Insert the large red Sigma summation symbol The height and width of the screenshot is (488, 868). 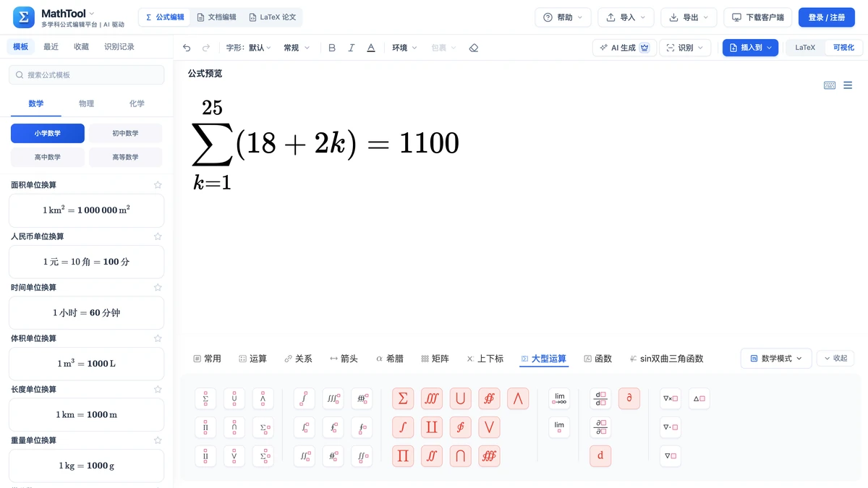(403, 398)
